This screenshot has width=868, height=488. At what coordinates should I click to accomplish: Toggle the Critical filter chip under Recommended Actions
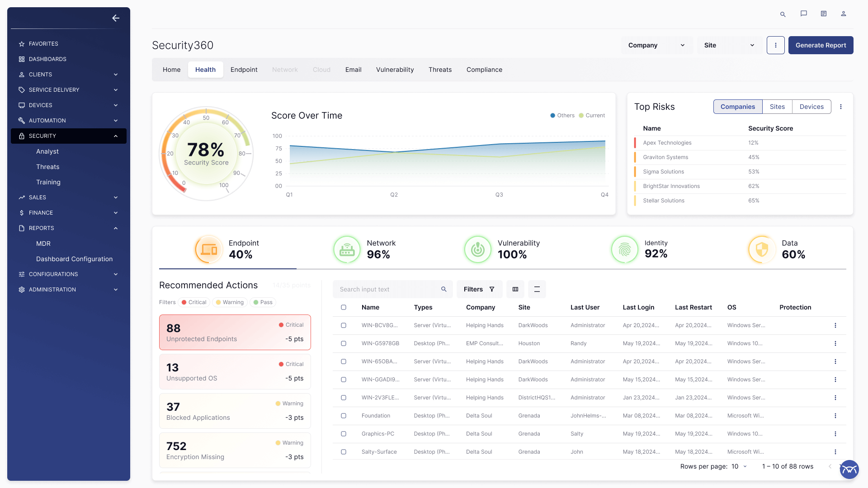coord(193,302)
